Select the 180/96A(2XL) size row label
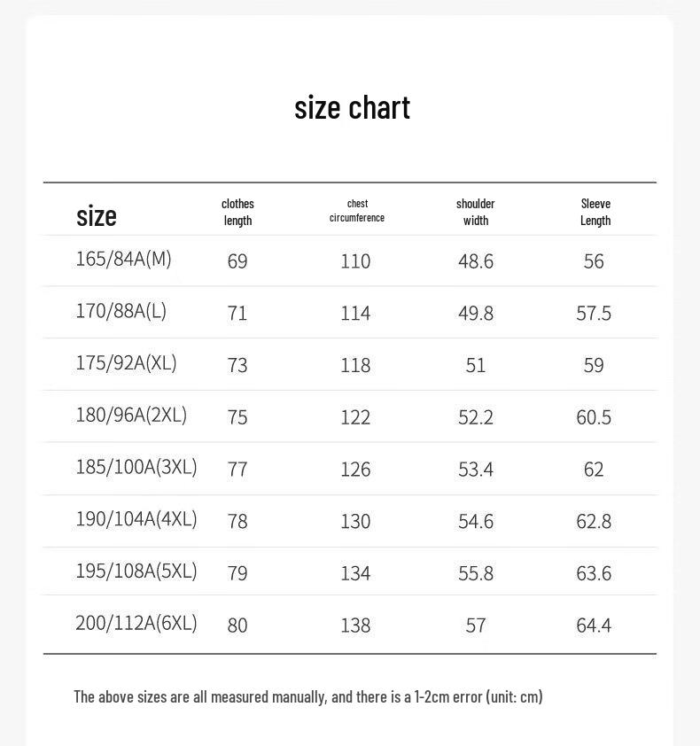The image size is (700, 746). 131,415
